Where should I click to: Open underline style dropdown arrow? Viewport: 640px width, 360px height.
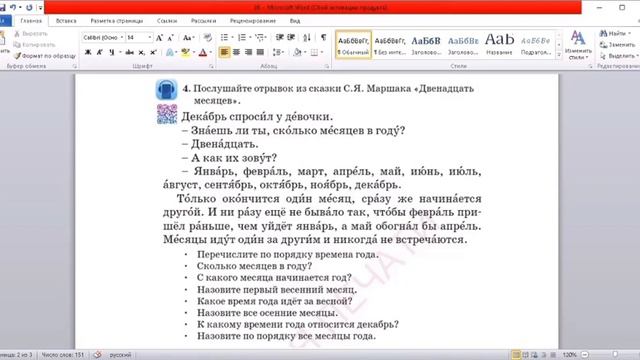point(120,52)
